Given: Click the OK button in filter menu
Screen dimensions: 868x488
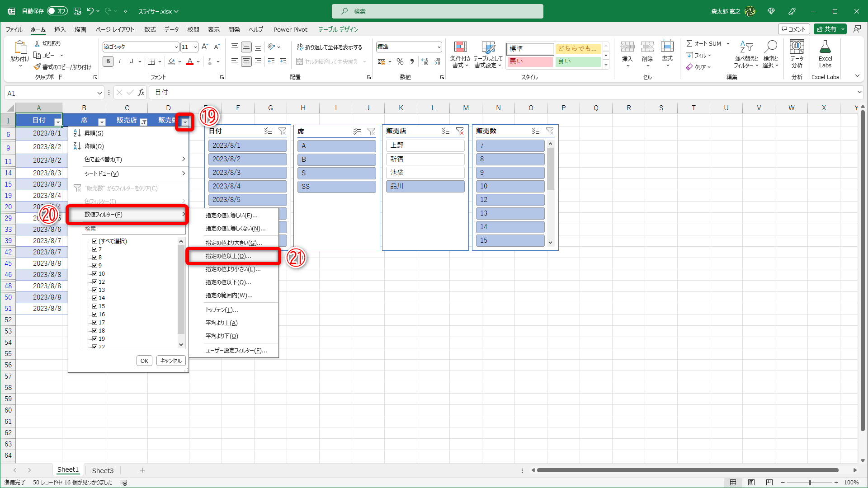Looking at the screenshot, I should [x=144, y=361].
